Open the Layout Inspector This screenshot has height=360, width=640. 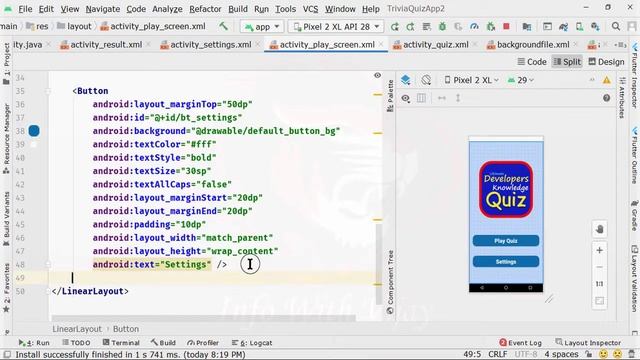tap(588, 343)
